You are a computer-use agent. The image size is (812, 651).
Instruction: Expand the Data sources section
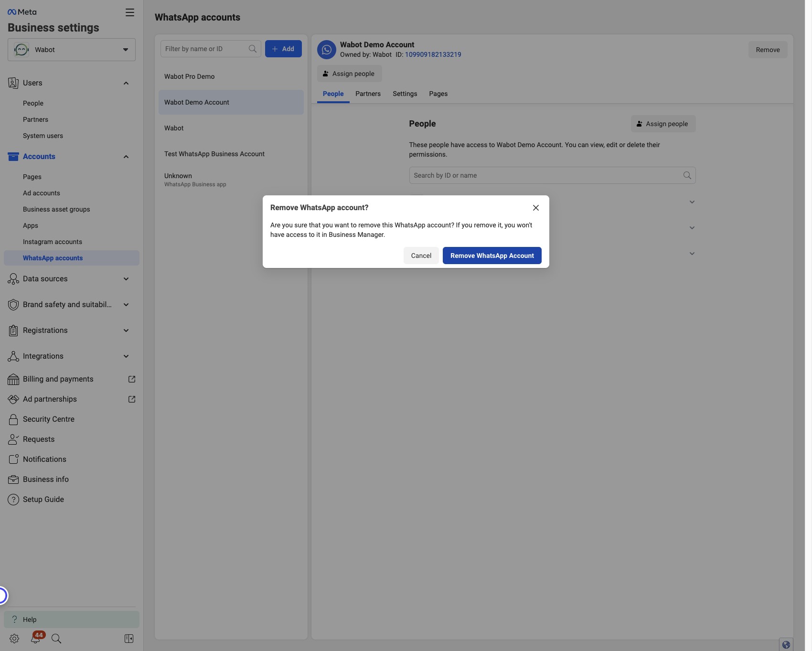point(126,279)
